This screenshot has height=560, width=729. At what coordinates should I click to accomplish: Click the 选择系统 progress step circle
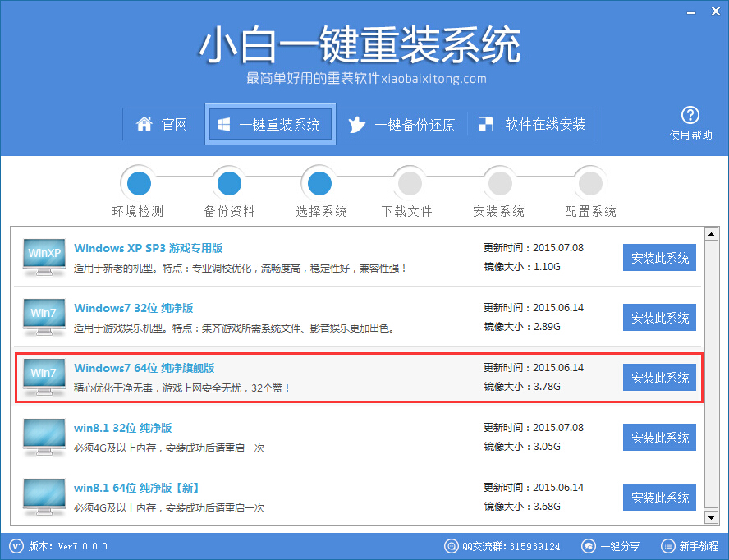(x=319, y=182)
